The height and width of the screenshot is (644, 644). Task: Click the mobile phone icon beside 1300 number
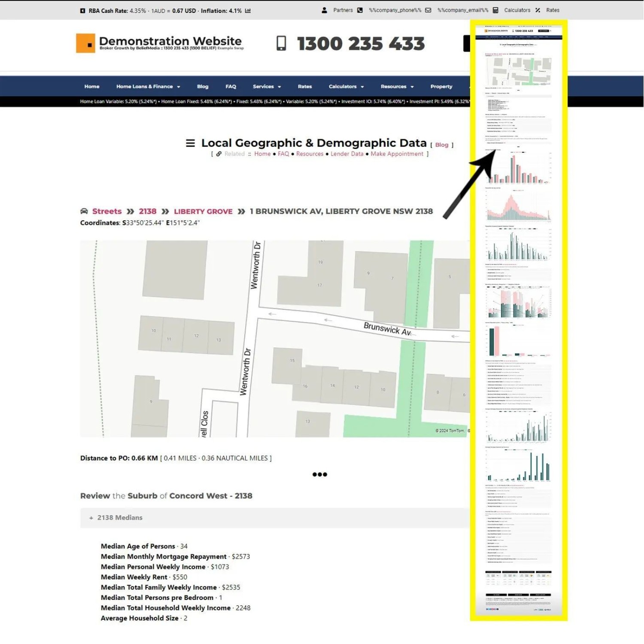[281, 43]
